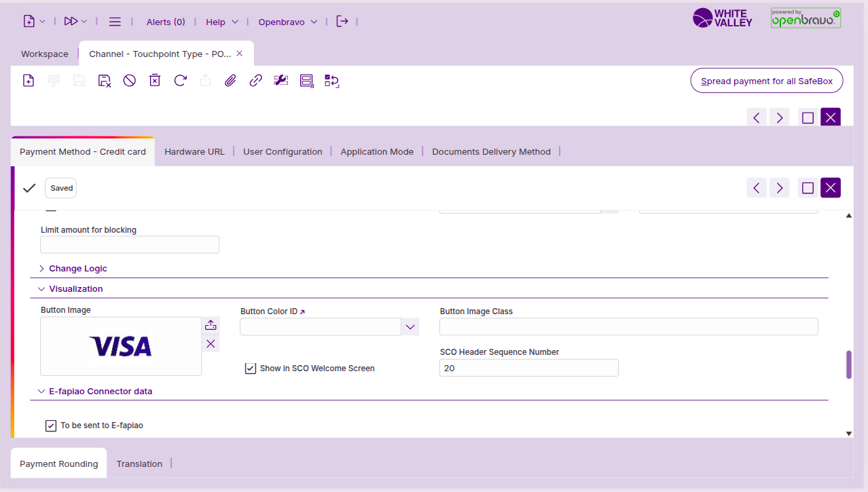Viewport: 868px width, 492px height.
Task: Open the Alerts (0) link
Action: coord(166,22)
